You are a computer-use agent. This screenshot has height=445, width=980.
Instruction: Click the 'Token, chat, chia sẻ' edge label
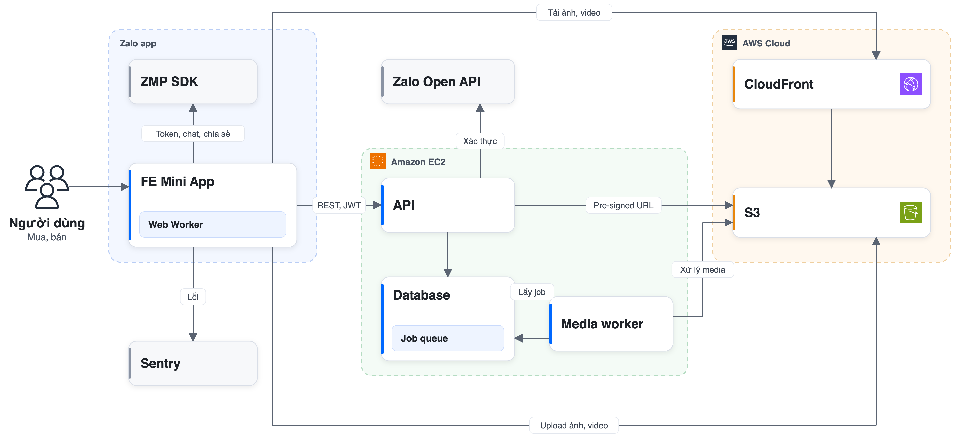[193, 134]
